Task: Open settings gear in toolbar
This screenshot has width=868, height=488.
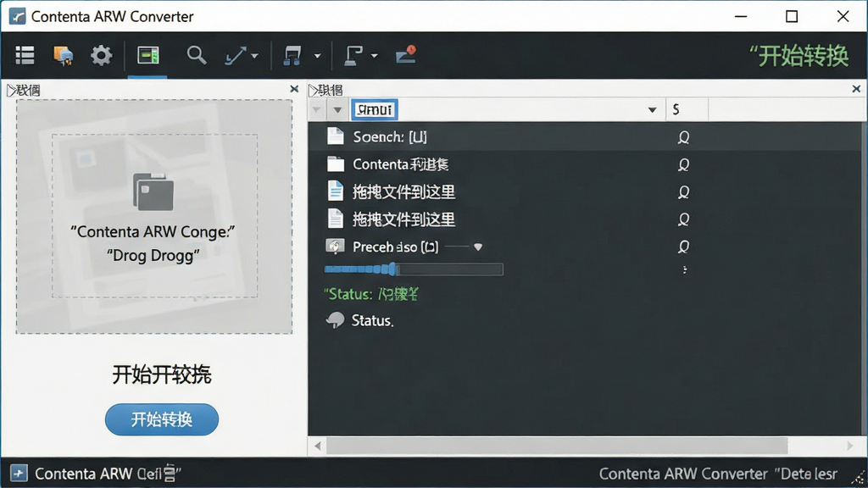Action: [x=102, y=55]
